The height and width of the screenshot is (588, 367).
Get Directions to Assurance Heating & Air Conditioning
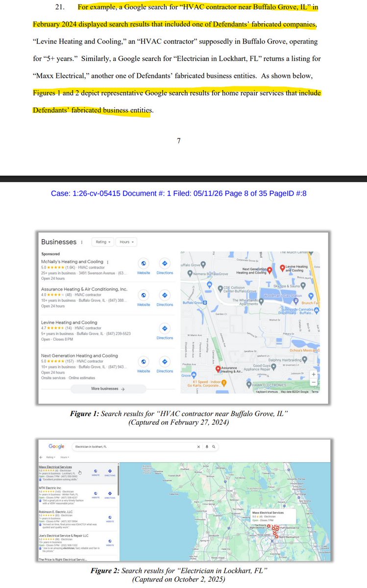[165, 295]
